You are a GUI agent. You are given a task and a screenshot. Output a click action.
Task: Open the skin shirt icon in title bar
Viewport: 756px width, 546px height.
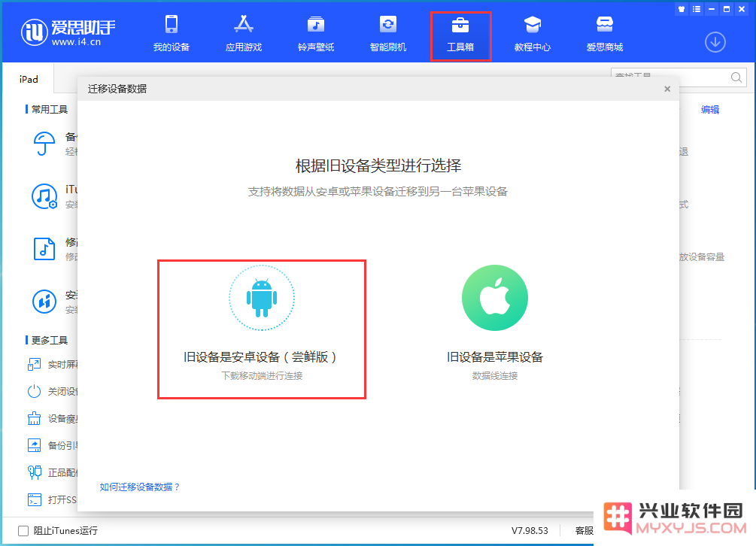(682, 9)
